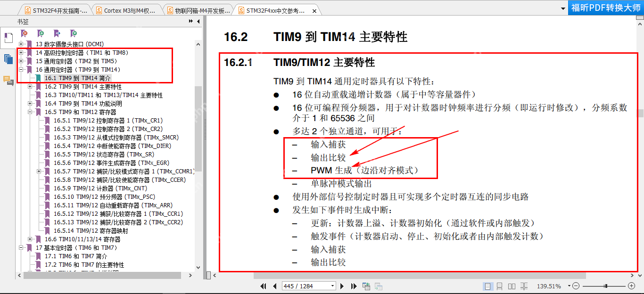
Task: Open the comments panel
Action: click(8, 81)
